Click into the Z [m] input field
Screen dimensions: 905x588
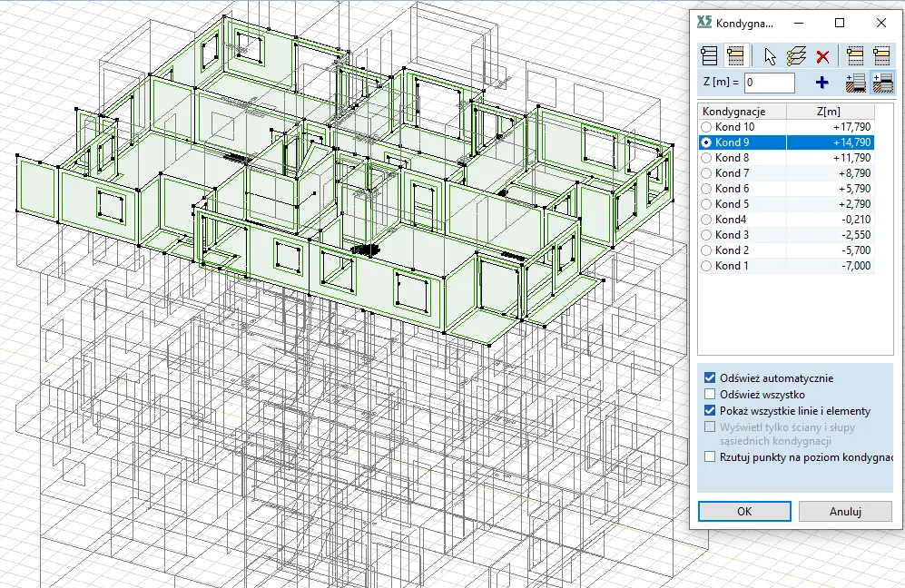coord(769,83)
